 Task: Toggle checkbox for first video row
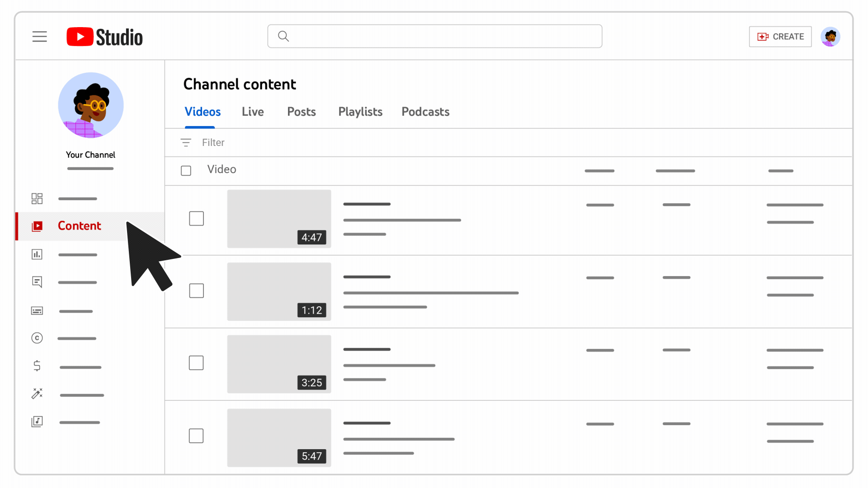[197, 218]
